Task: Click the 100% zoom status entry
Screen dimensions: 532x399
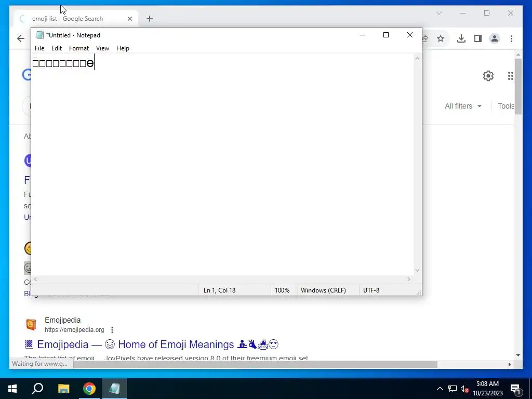Action: [282, 290]
